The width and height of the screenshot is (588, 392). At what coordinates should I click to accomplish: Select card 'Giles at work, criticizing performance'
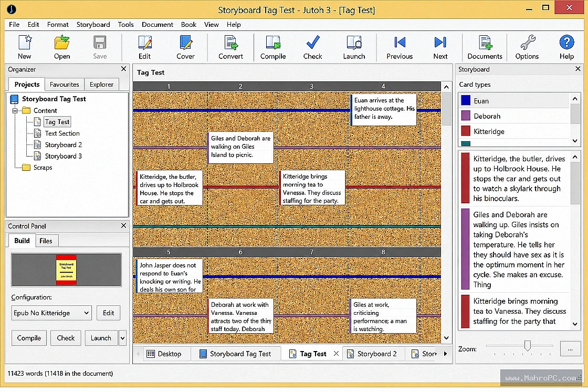383,316
